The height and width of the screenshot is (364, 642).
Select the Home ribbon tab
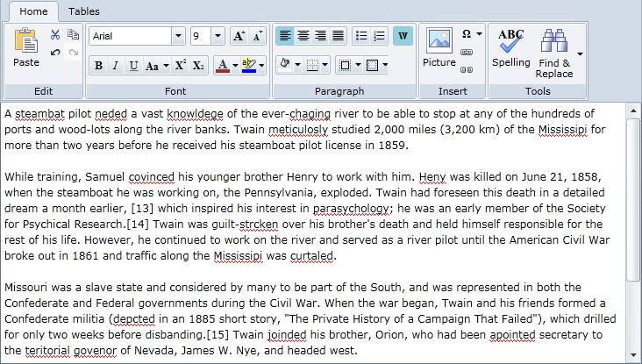pyautogui.click(x=34, y=11)
